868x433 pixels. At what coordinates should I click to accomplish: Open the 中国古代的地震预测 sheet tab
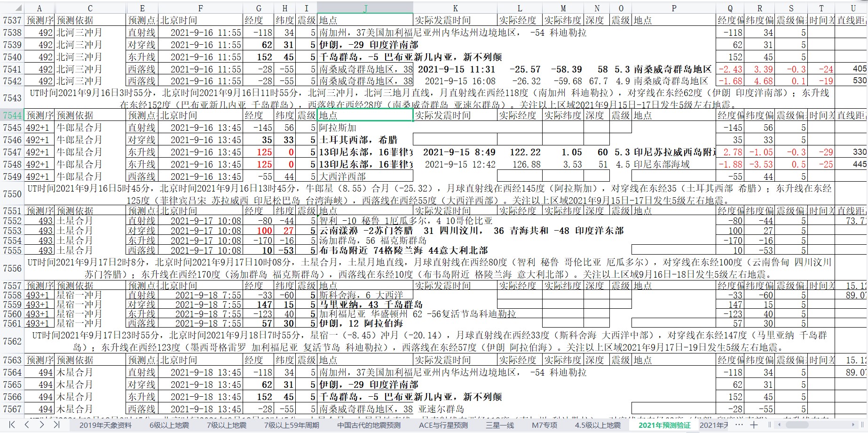pos(369,425)
